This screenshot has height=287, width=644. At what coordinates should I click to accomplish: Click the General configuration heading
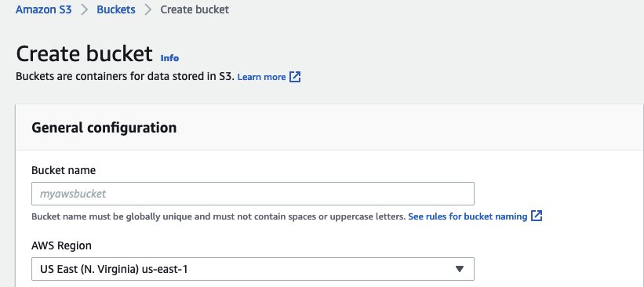coord(104,128)
